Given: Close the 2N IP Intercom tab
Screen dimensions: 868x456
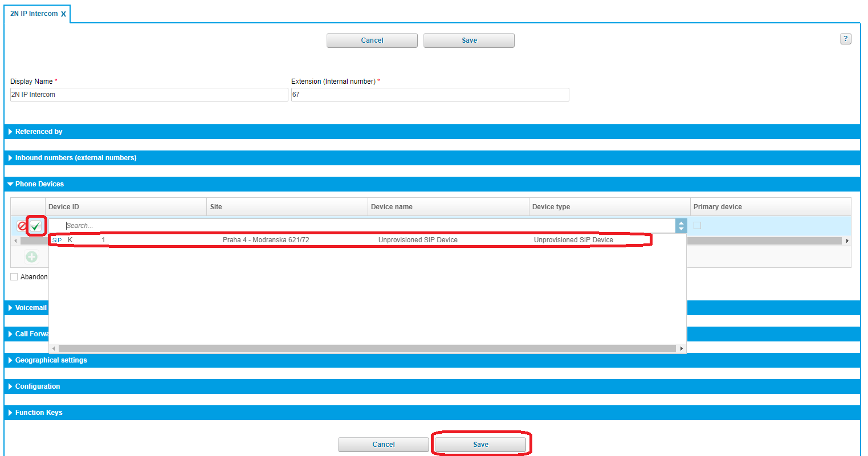Looking at the screenshot, I should tap(63, 14).
